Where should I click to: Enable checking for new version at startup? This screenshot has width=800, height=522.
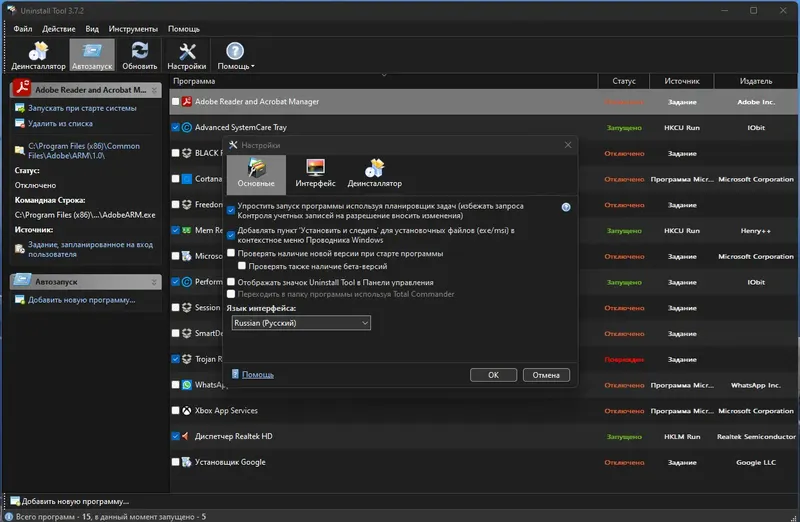point(231,253)
